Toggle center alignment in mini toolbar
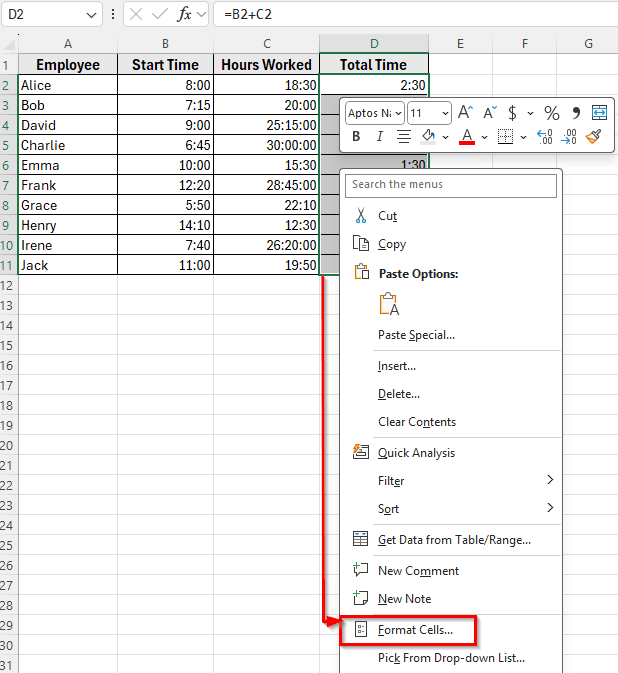The height and width of the screenshot is (673, 618). click(x=404, y=136)
